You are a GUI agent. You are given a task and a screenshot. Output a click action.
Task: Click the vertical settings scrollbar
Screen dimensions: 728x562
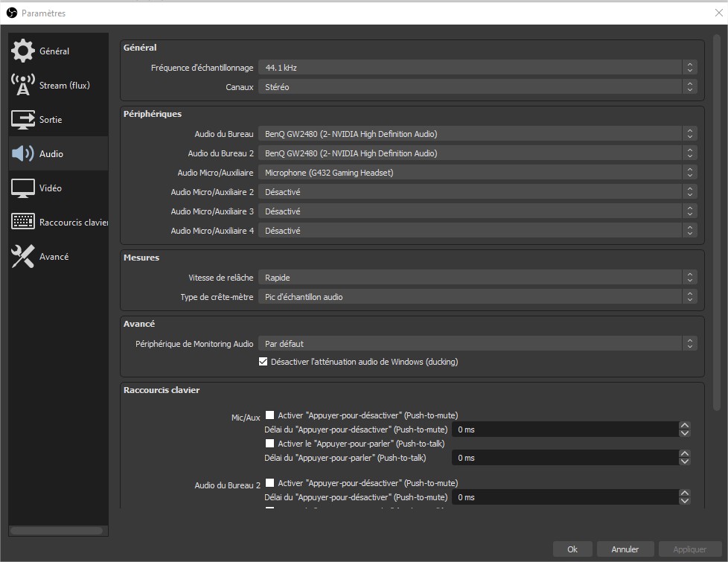pyautogui.click(x=716, y=223)
